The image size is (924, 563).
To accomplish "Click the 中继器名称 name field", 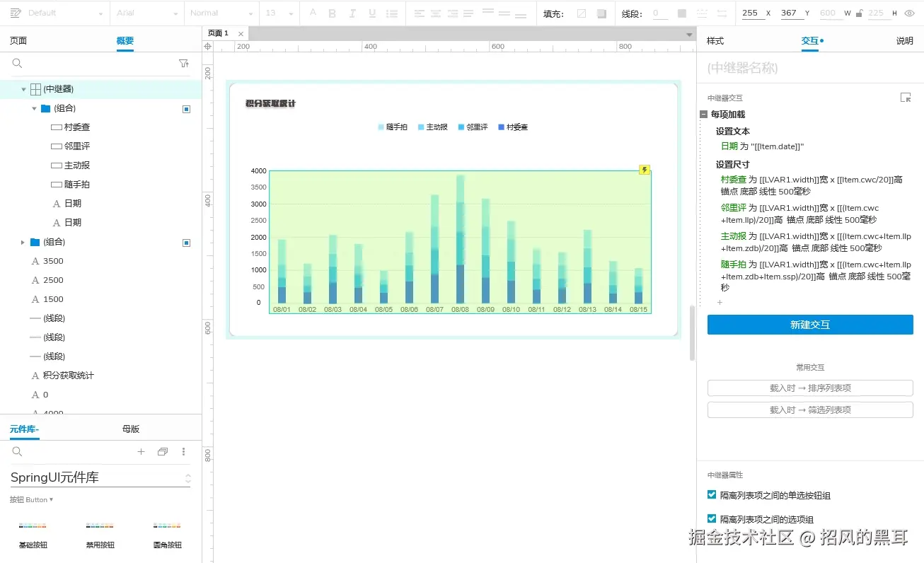I will pos(810,68).
